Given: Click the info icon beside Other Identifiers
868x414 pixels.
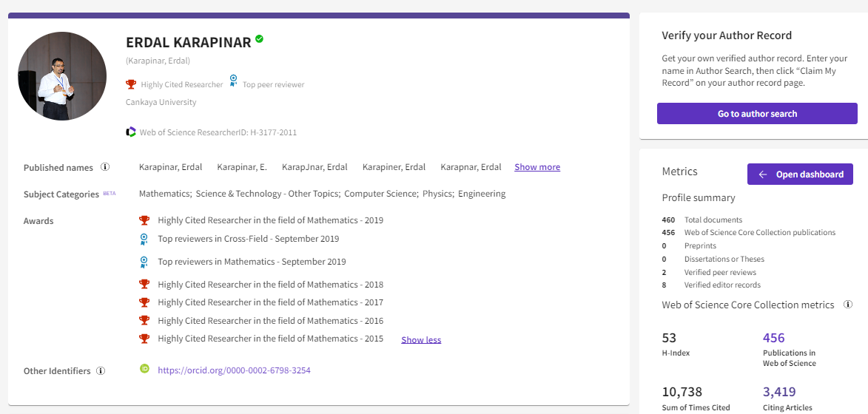Looking at the screenshot, I should 101,370.
